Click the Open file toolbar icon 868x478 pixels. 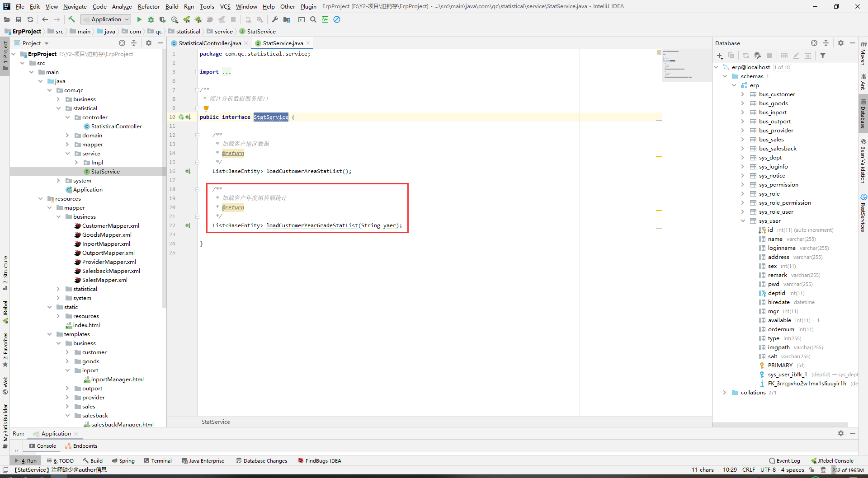coord(7,19)
